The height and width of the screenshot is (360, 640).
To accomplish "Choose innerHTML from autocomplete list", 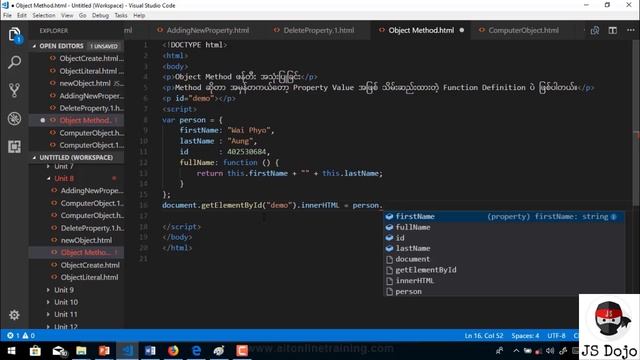I will (x=503, y=281).
